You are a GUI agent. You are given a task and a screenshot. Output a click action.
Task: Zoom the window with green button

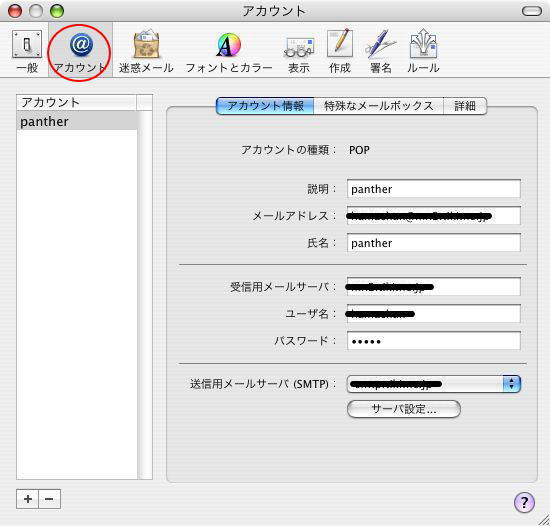pos(57,11)
